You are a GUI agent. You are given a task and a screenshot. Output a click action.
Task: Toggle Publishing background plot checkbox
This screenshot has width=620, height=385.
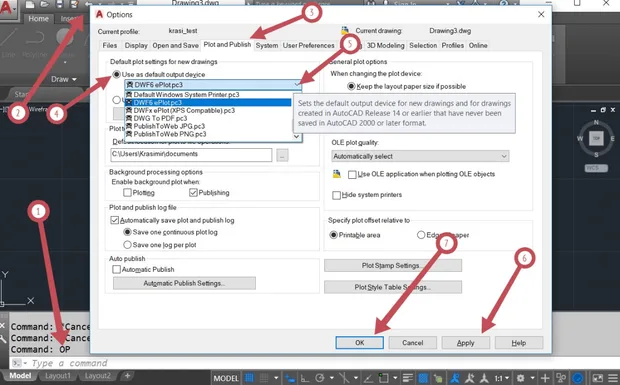pos(193,192)
